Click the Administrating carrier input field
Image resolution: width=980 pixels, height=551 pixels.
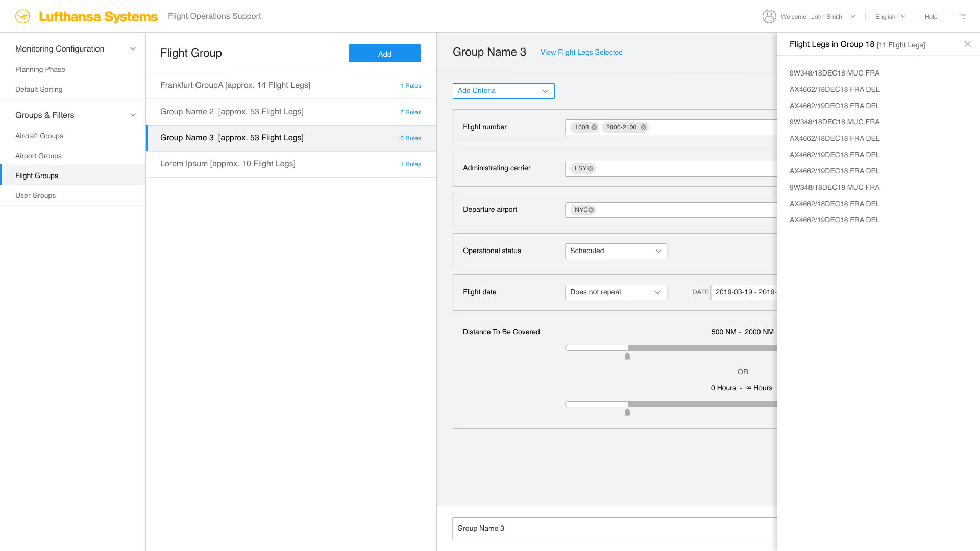pos(671,169)
